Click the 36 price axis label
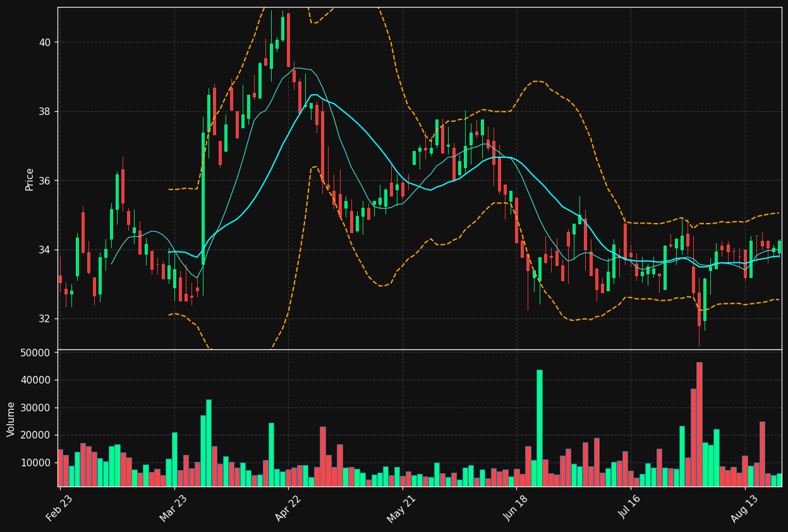This screenshot has width=788, height=532. tap(46, 181)
